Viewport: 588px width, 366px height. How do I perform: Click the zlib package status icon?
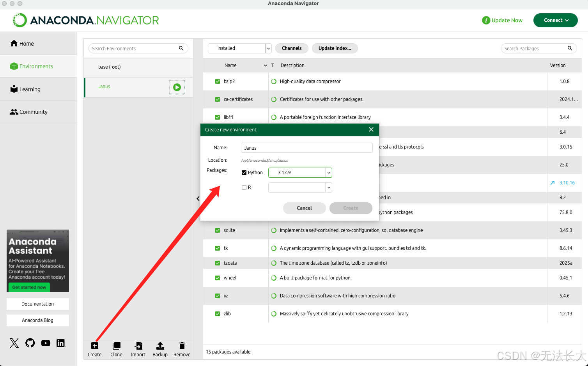click(274, 314)
